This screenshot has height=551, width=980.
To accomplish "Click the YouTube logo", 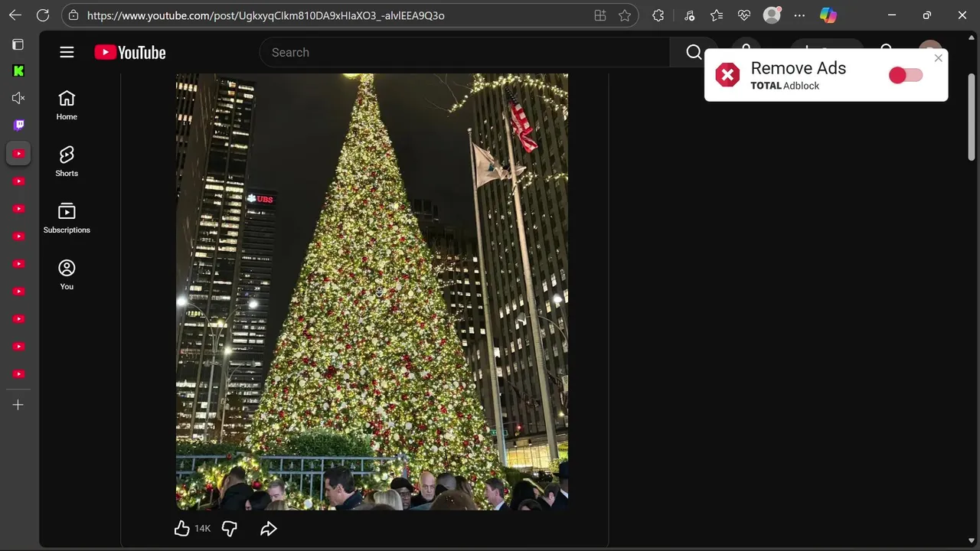I will (130, 52).
